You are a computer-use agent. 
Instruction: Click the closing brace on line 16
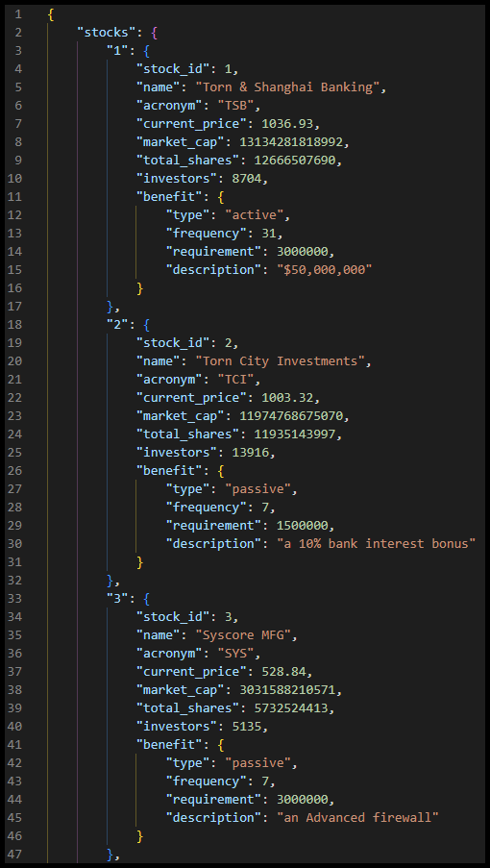pos(140,287)
